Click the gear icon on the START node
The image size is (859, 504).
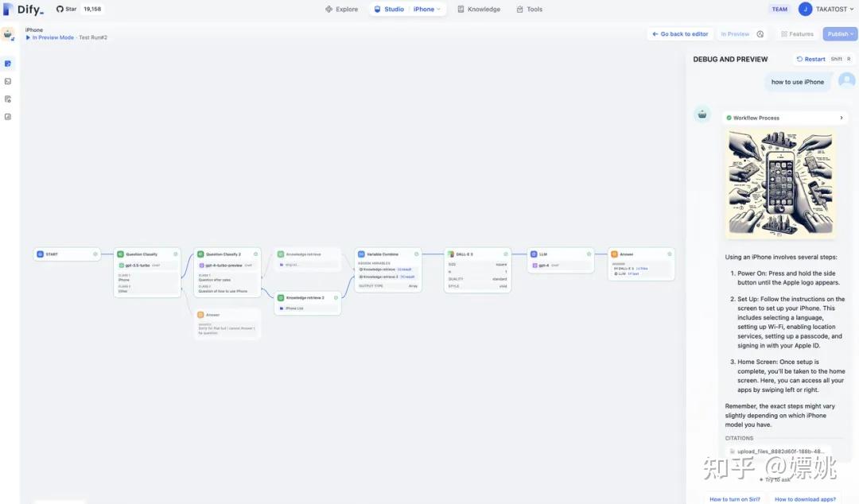[x=95, y=253]
